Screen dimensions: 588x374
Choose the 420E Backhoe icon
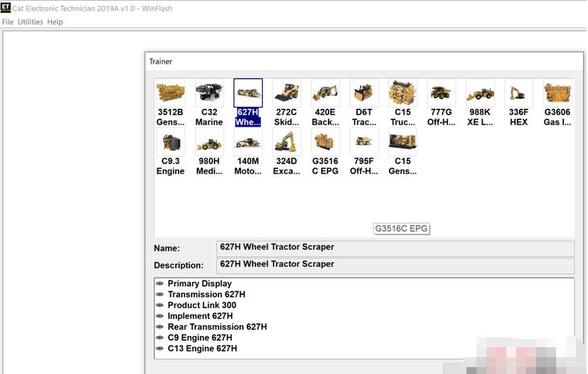pyautogui.click(x=326, y=93)
